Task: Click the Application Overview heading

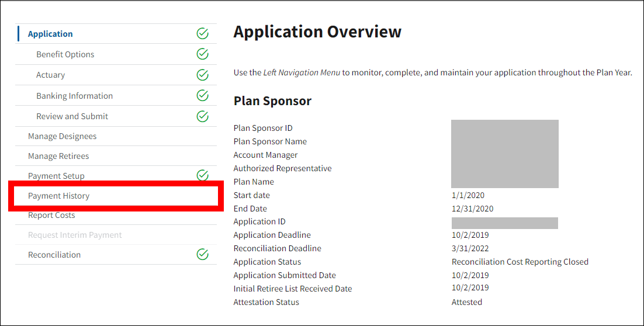Action: point(317,32)
